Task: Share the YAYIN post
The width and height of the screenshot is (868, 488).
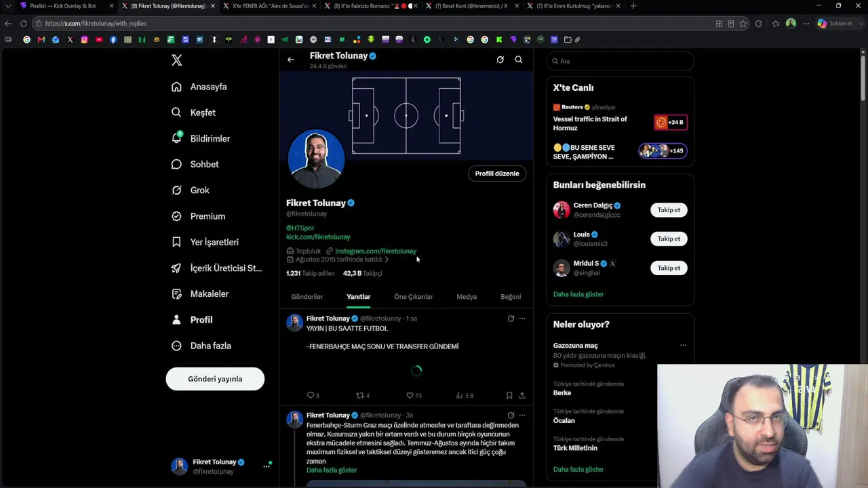Action: (x=522, y=395)
